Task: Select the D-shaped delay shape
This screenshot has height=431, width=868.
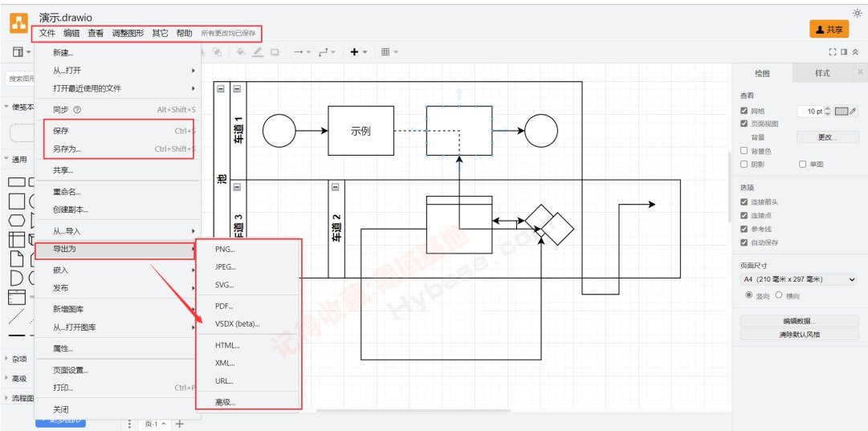Action: coord(17,278)
